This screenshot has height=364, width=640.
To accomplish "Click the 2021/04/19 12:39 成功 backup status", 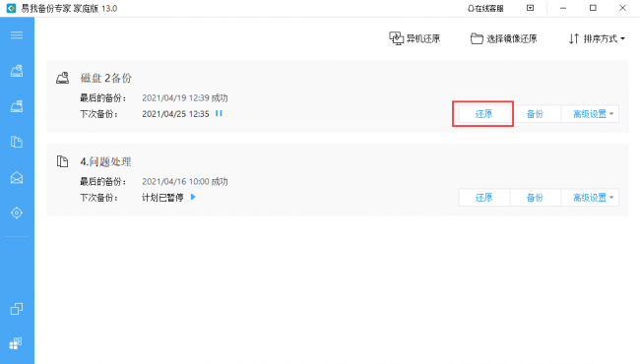I will pos(185,97).
